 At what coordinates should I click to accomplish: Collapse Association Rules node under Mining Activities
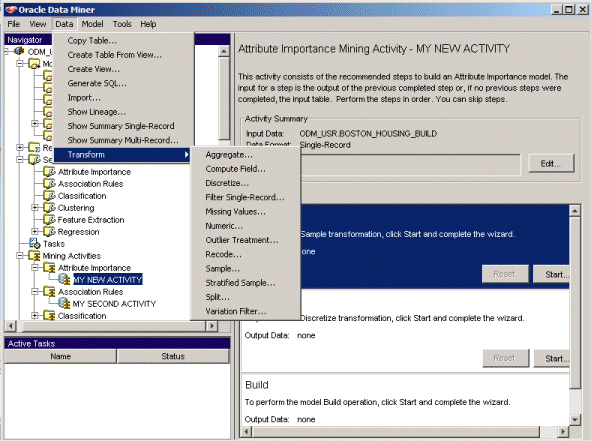(x=35, y=292)
